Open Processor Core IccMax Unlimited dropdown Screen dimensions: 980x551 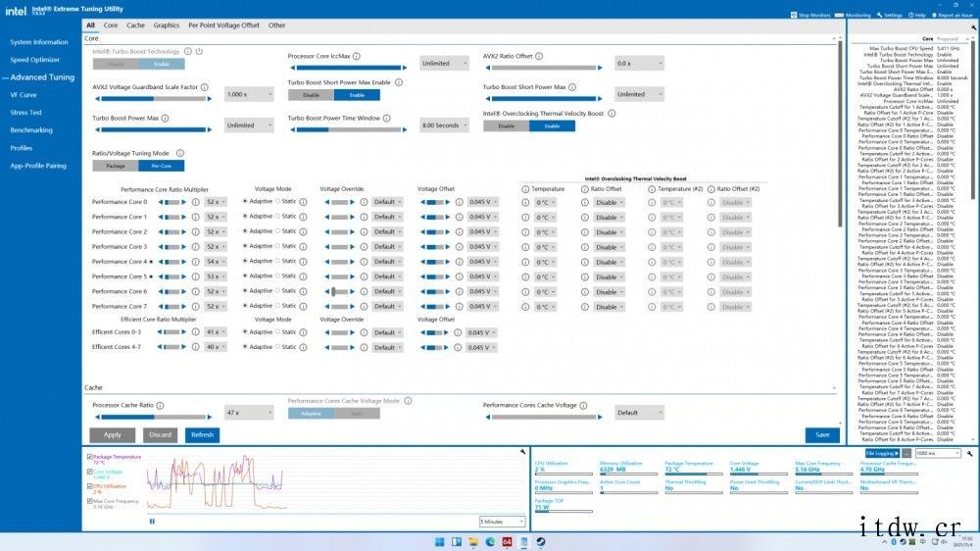[x=444, y=63]
